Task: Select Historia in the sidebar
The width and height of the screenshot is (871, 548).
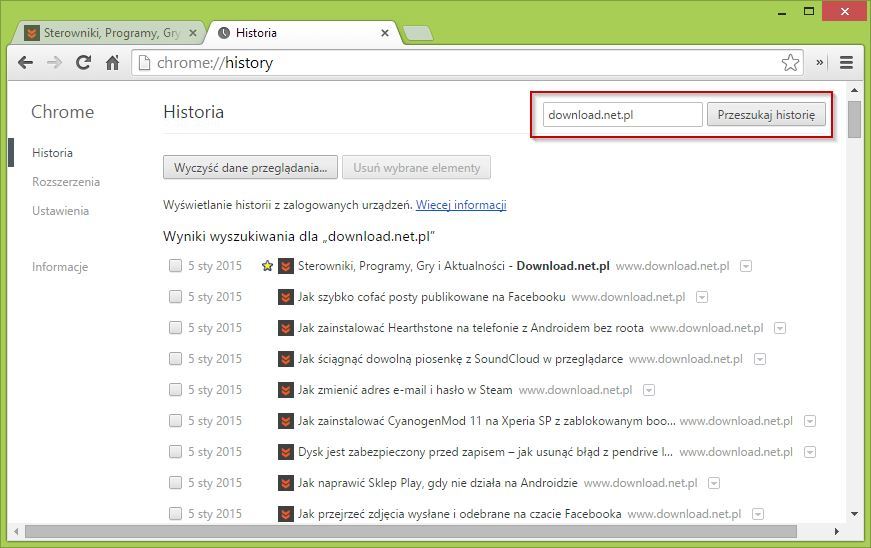Action: [x=52, y=153]
